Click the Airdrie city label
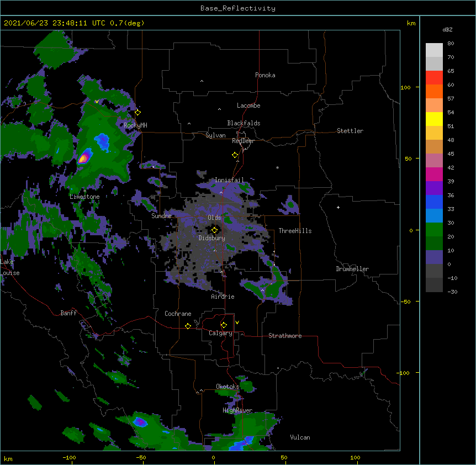The height and width of the screenshot is (465, 476). (223, 297)
